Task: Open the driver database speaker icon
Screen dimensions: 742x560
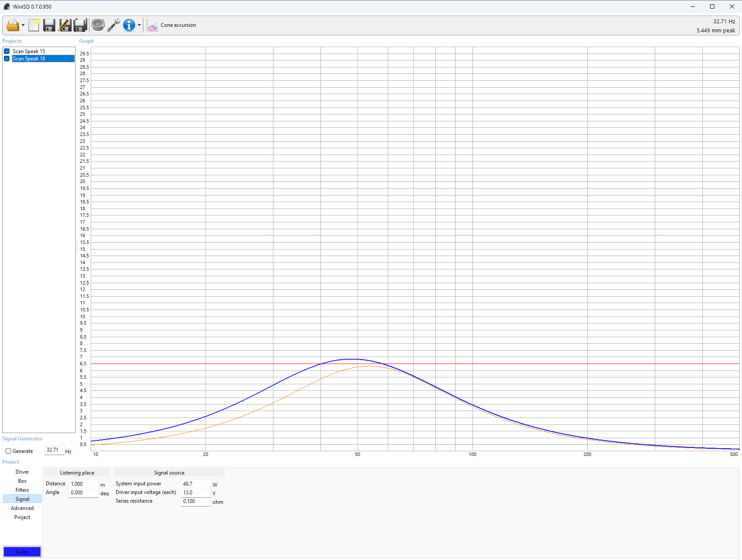Action: tap(98, 25)
